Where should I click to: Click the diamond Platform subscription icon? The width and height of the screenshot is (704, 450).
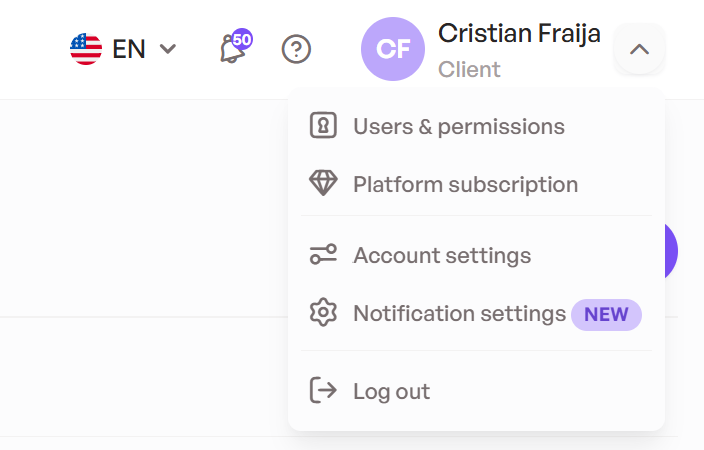click(323, 183)
